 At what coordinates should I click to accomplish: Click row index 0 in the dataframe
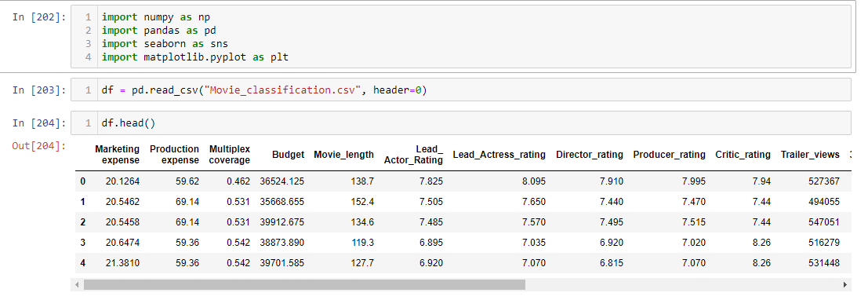[x=83, y=181]
